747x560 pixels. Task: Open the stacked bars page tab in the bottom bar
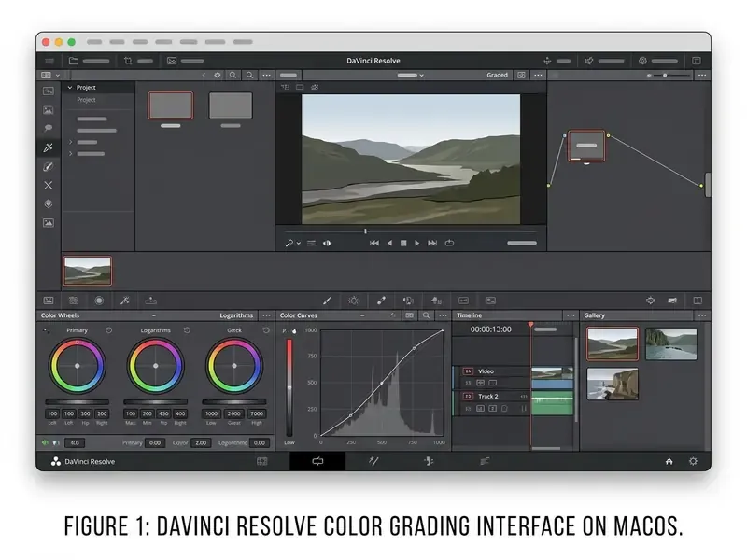tap(485, 461)
